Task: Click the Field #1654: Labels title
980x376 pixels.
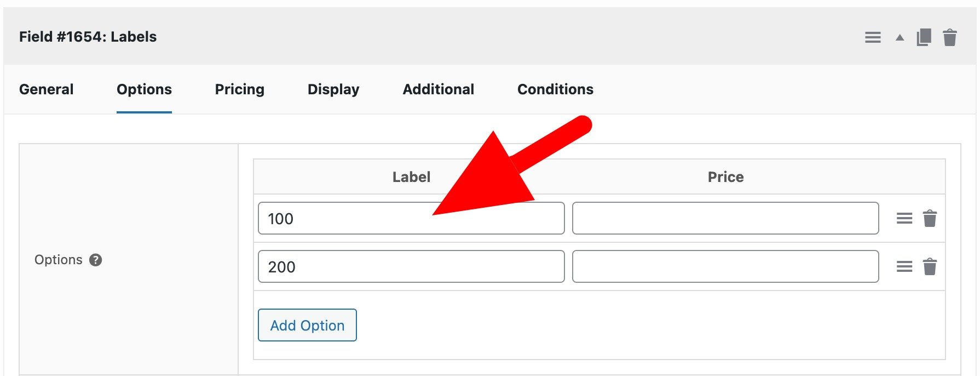Action: [x=88, y=36]
